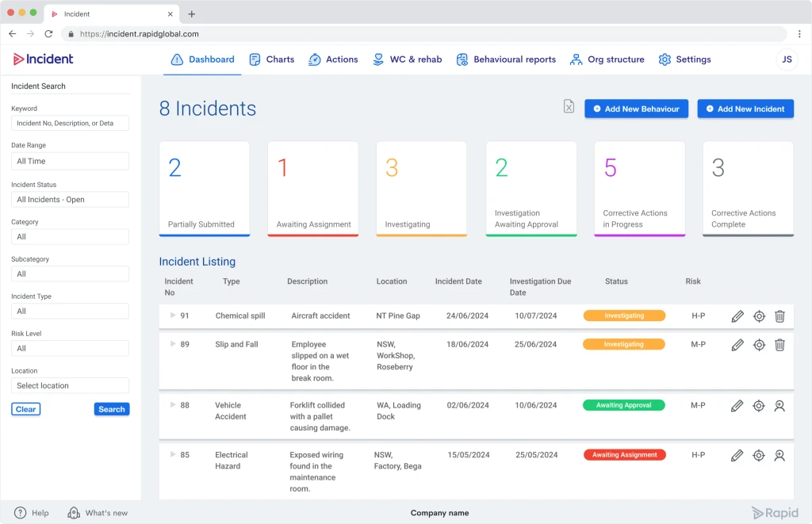This screenshot has height=524, width=812.
Task: Open the Incident Type dropdown
Action: pyautogui.click(x=70, y=312)
